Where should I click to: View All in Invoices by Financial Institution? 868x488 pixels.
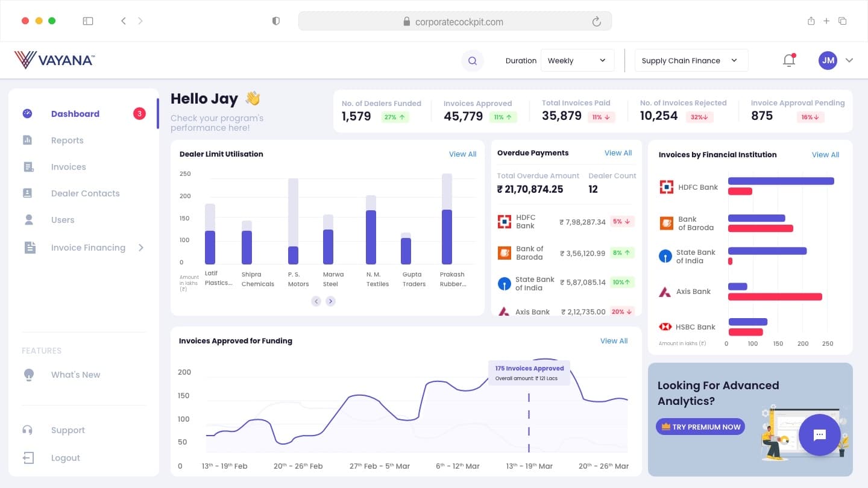point(825,155)
